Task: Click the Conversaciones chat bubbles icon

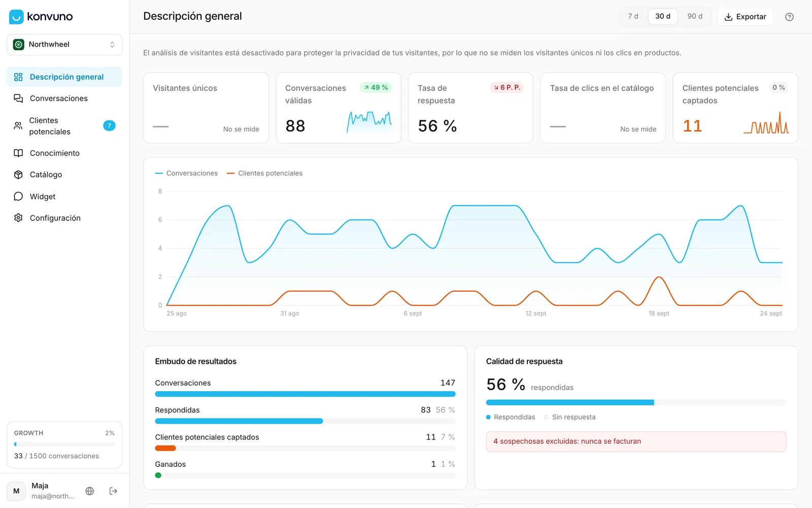Action: point(18,99)
